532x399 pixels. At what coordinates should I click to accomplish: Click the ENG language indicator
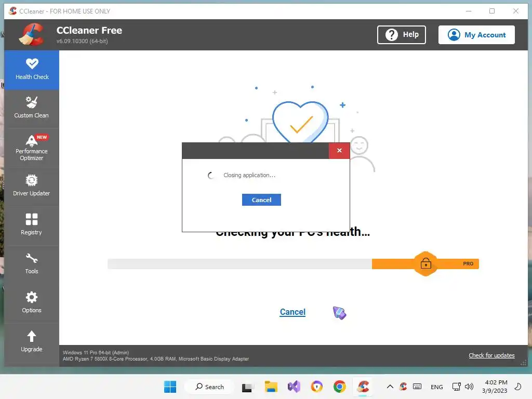coord(436,387)
